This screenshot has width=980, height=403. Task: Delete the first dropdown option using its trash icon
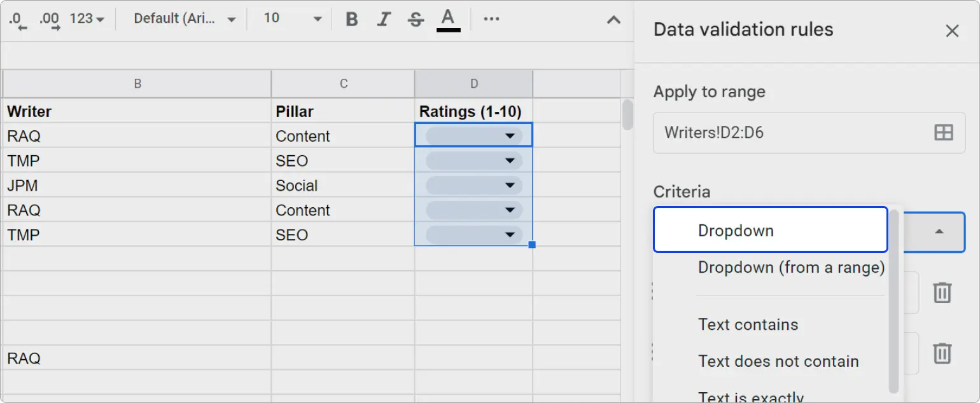[942, 291]
